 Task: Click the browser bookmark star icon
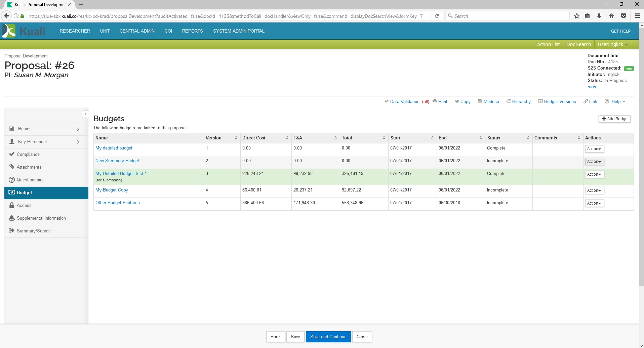(x=577, y=16)
